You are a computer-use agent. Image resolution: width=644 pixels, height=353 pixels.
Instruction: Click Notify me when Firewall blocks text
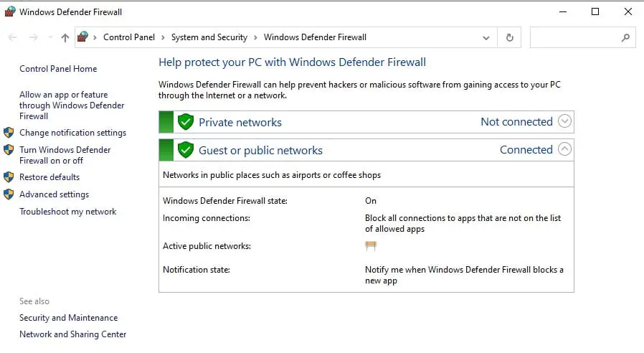pyautogui.click(x=464, y=275)
